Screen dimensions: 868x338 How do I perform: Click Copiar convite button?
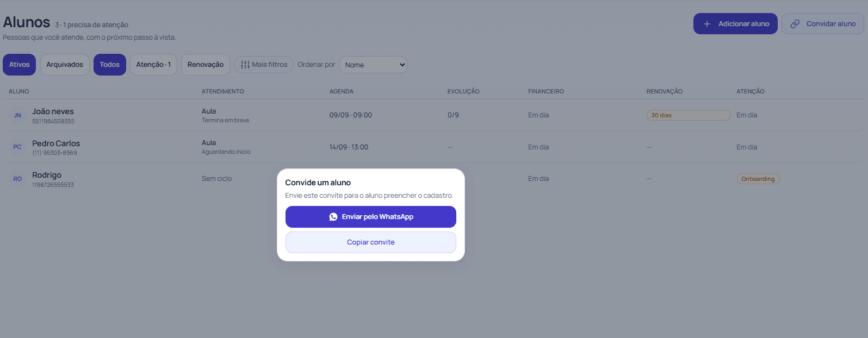(371, 242)
